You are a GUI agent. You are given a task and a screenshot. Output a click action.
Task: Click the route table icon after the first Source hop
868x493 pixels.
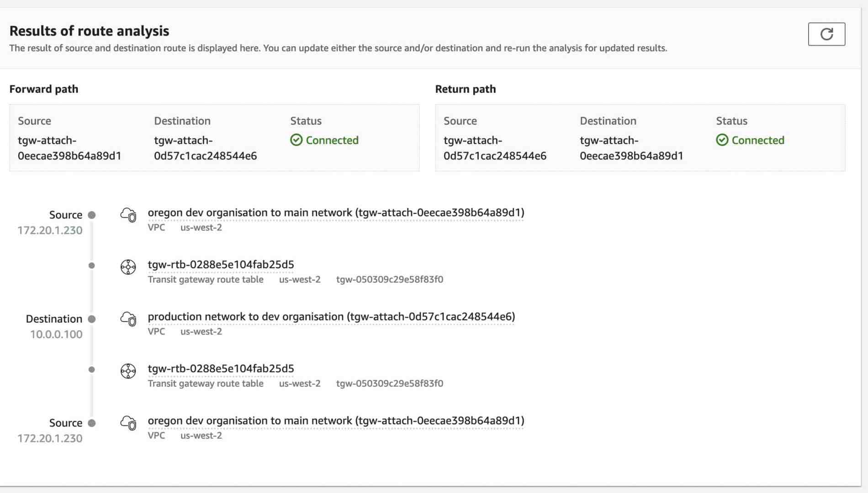128,267
